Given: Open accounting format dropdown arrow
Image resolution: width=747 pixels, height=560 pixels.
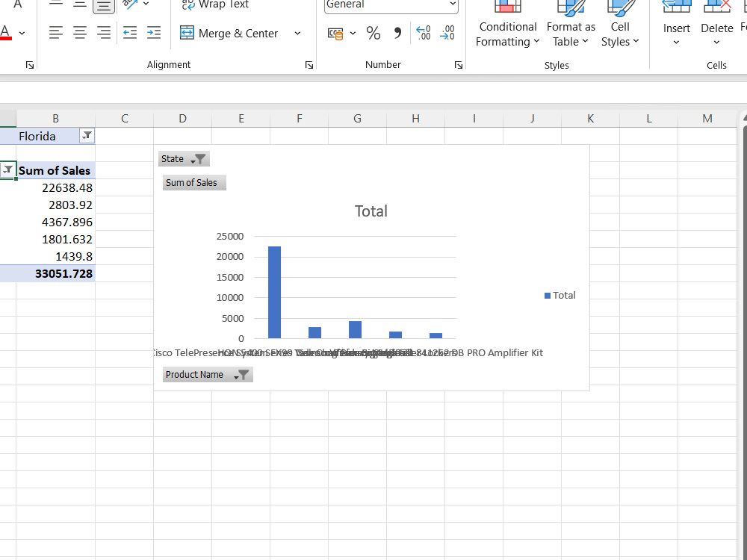Looking at the screenshot, I should 353,34.
